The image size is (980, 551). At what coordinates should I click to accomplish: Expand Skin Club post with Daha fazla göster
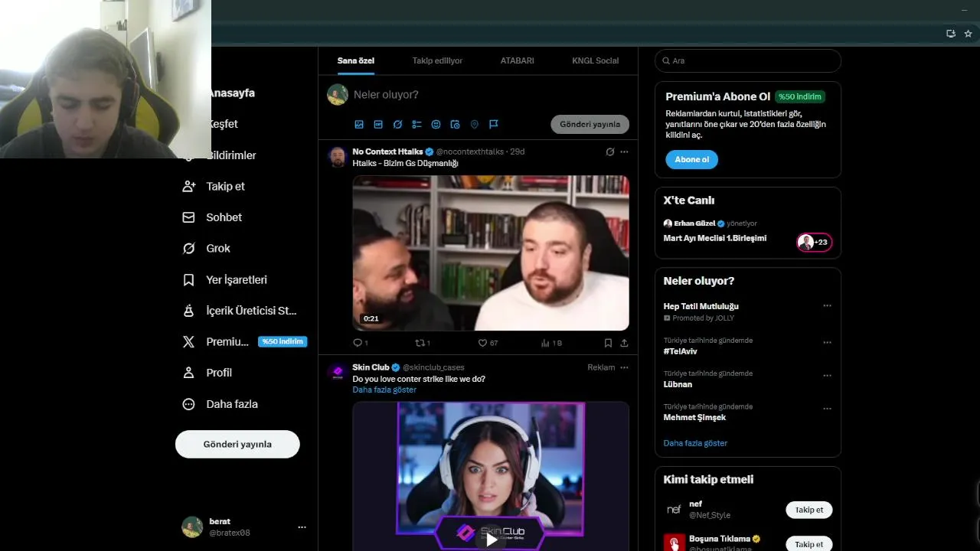pos(384,390)
